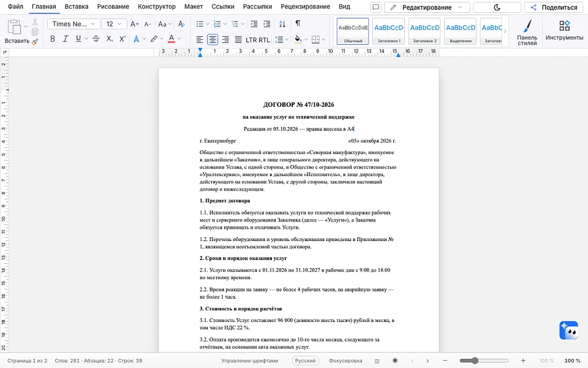Activate the format painter brush
This screenshot has width=588, height=368.
click(35, 42)
